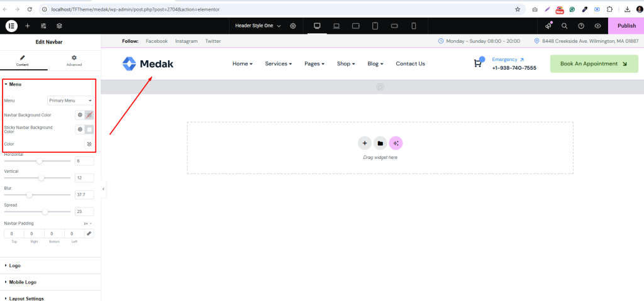Click the Blur value input field

(x=84, y=195)
